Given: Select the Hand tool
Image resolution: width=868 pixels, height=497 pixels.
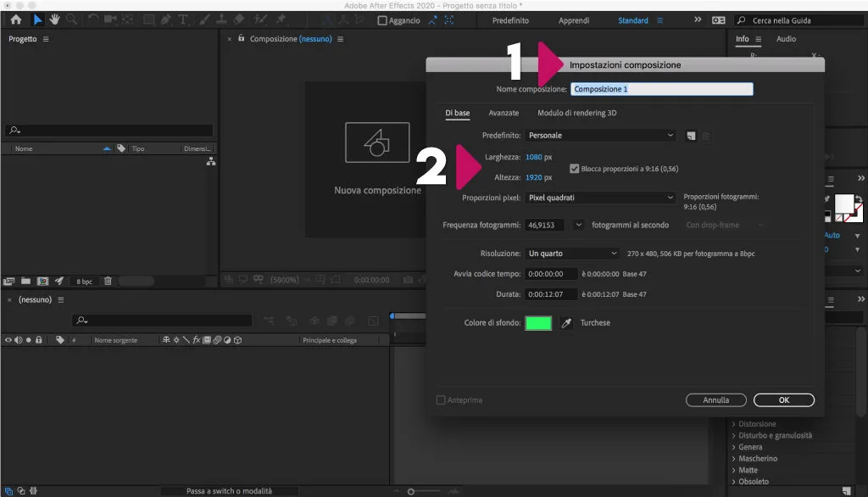Looking at the screenshot, I should [x=55, y=20].
